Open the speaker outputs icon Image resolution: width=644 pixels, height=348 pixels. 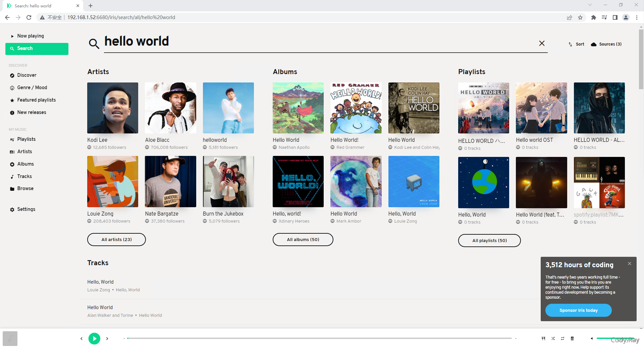572,339
